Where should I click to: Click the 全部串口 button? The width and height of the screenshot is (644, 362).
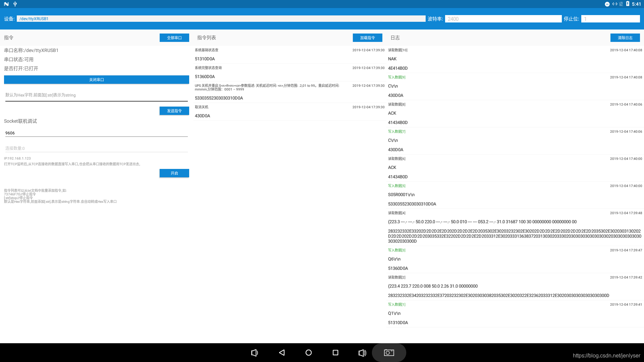tap(174, 38)
